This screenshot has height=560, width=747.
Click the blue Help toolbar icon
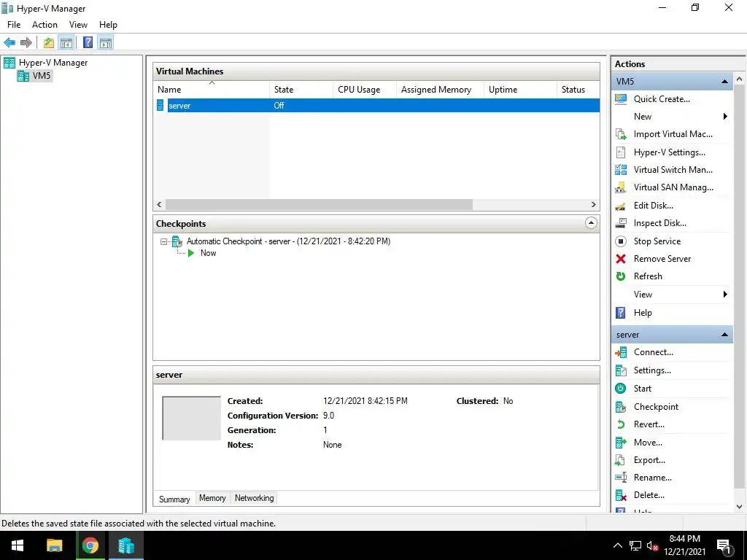pos(88,43)
